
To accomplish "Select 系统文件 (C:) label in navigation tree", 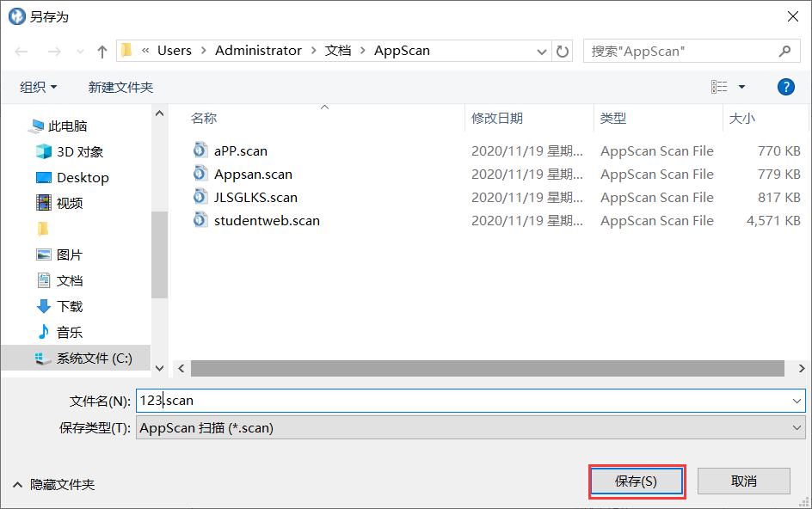I will click(x=95, y=358).
